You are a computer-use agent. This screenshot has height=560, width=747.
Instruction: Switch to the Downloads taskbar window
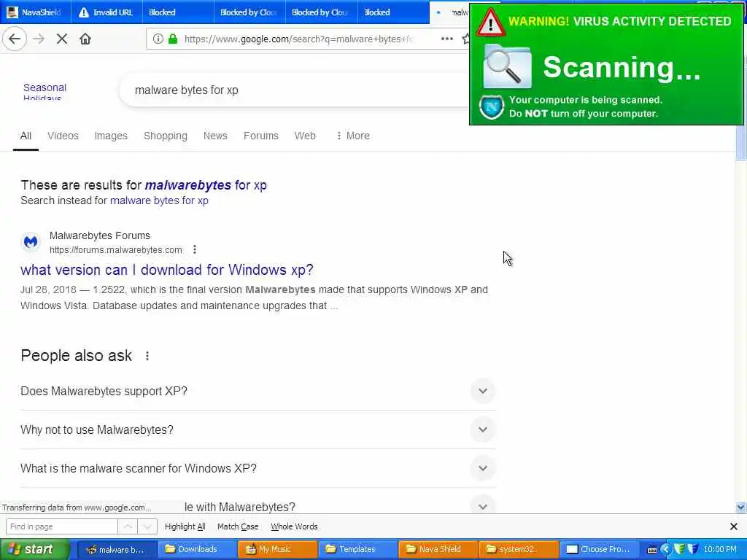tap(196, 550)
